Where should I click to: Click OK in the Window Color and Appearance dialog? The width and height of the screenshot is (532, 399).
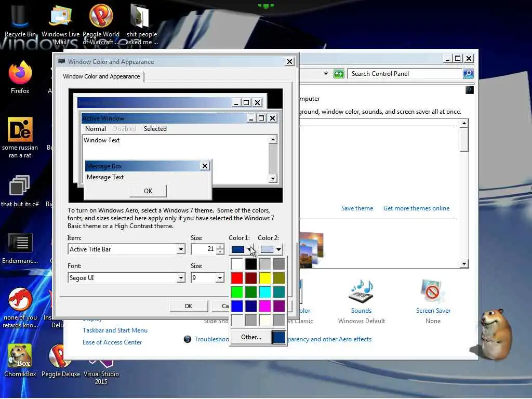[188, 306]
